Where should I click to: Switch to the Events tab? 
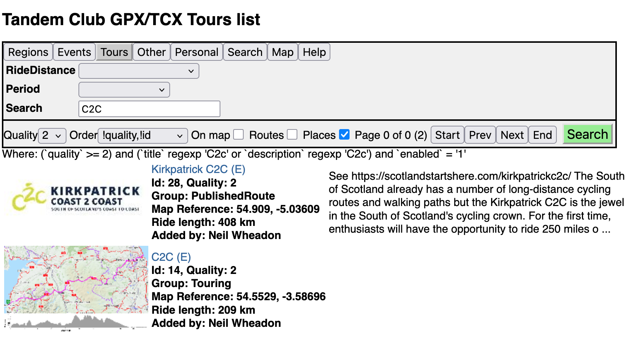tap(74, 52)
